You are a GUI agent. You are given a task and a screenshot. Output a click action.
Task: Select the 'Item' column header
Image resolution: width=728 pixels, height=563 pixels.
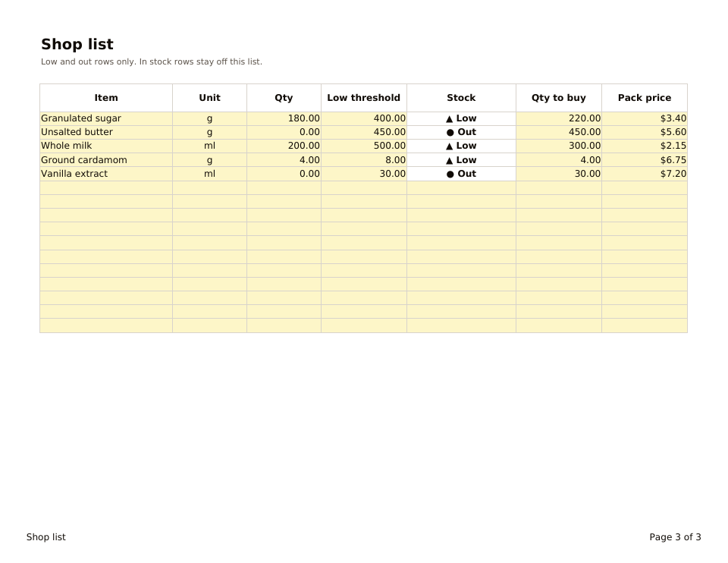click(106, 98)
